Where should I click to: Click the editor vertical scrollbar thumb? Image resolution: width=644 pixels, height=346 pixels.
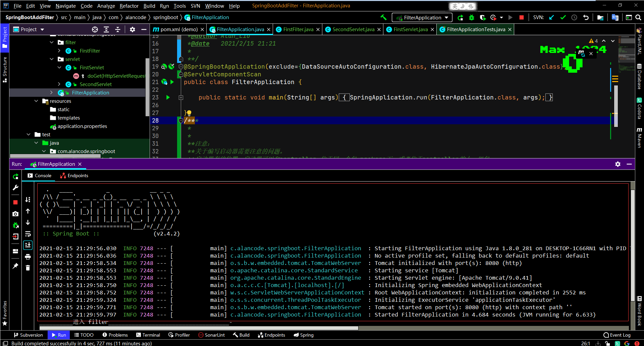[616, 106]
